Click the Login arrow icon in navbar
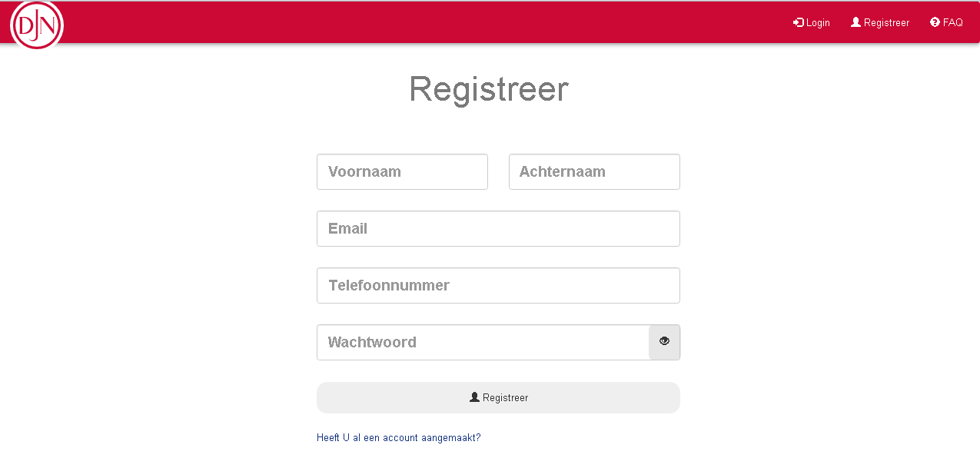Viewport: 980px width, 468px height. click(799, 22)
